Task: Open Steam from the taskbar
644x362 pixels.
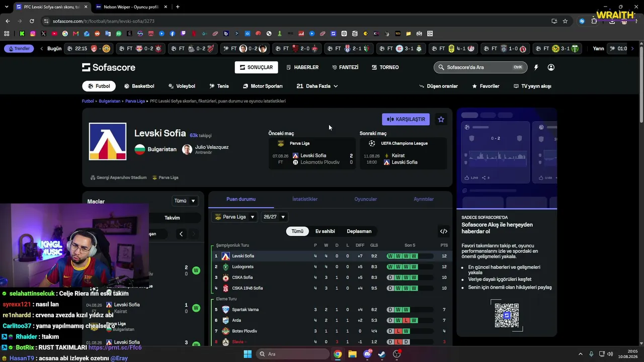Action: (382, 354)
